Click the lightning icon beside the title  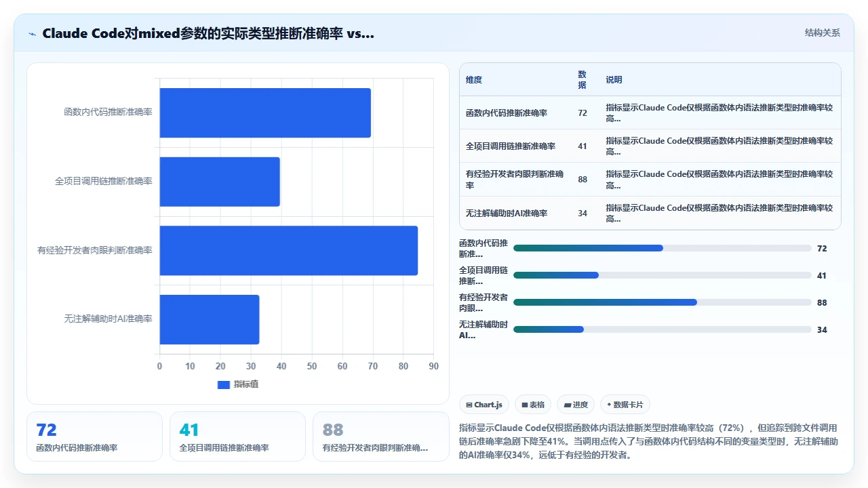[33, 33]
